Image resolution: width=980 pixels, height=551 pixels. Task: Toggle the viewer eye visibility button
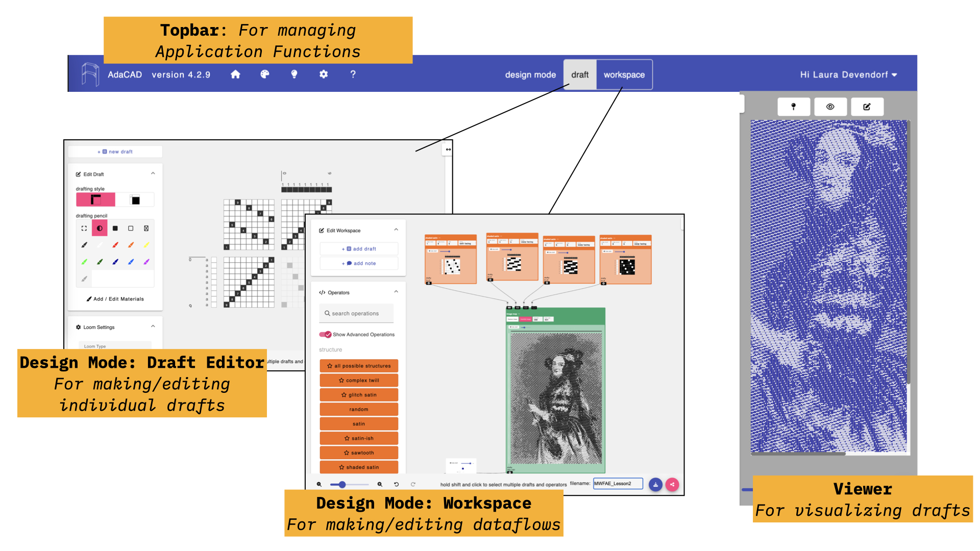(x=830, y=107)
